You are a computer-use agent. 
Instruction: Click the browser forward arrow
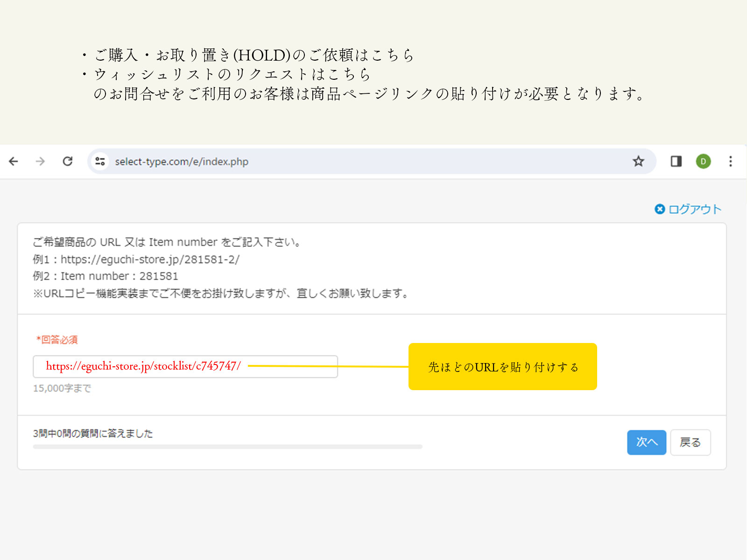point(41,161)
